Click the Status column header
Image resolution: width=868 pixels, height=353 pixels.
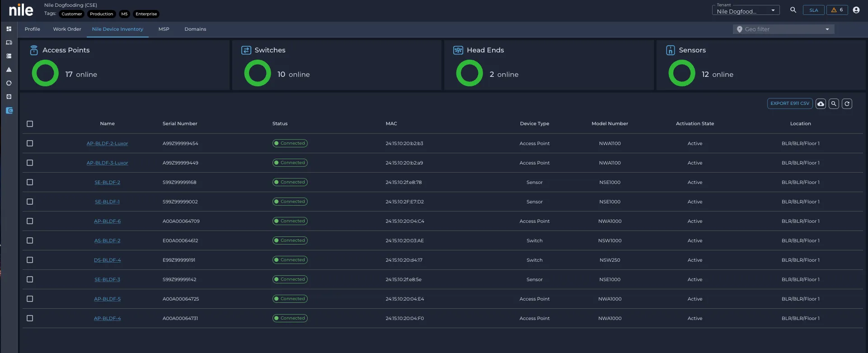280,124
